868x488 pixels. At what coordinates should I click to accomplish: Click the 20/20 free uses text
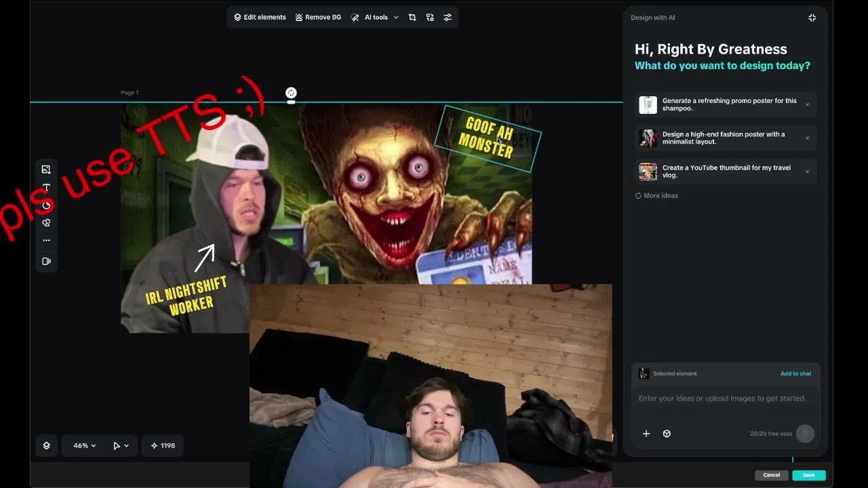click(x=771, y=434)
